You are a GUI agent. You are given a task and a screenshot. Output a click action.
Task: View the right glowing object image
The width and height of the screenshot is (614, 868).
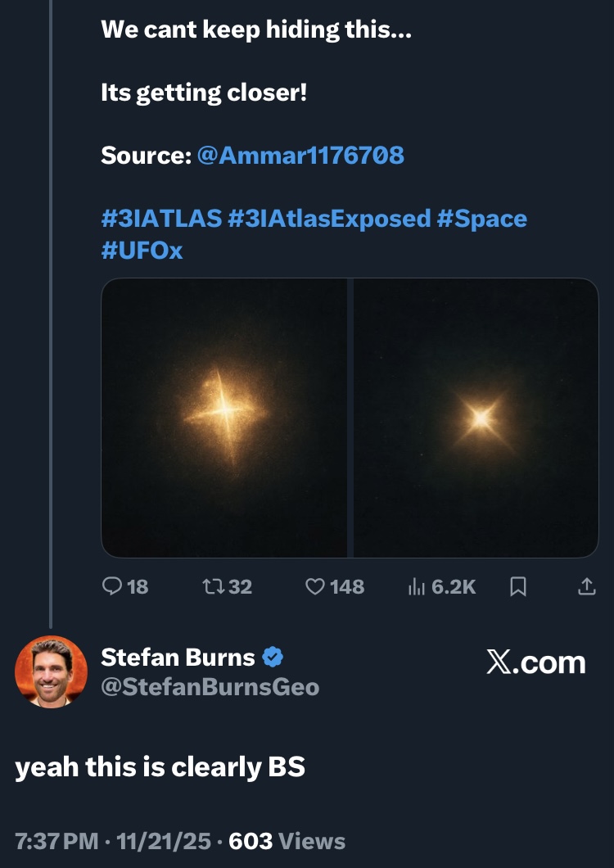coord(476,418)
